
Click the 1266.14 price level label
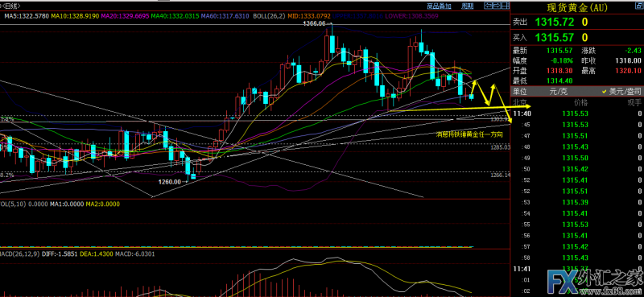500,175
